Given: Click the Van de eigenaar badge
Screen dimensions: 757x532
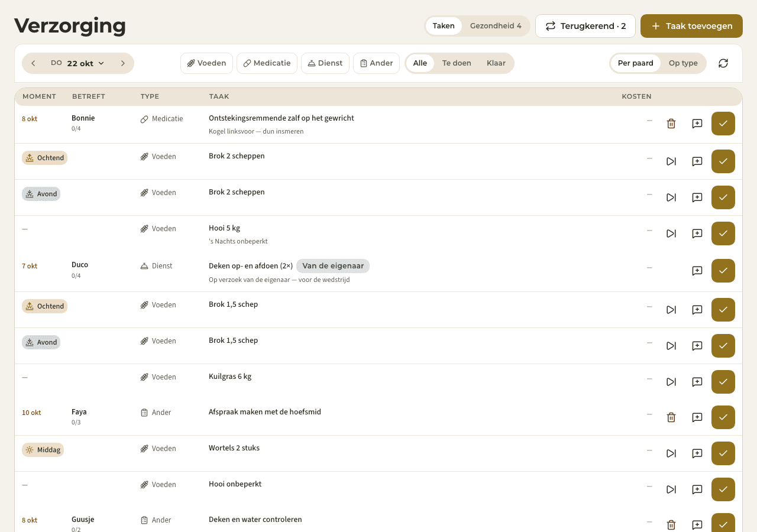Looking at the screenshot, I should (333, 266).
